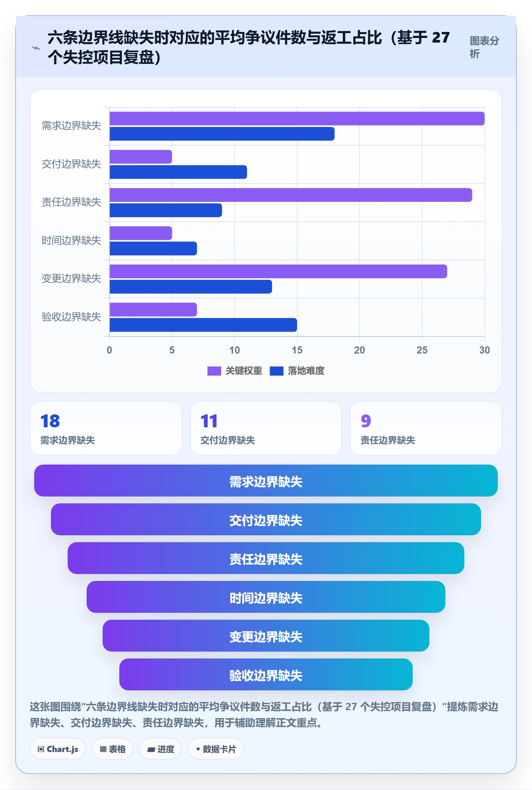Click the x-axis tick label 30

pyautogui.click(x=484, y=350)
